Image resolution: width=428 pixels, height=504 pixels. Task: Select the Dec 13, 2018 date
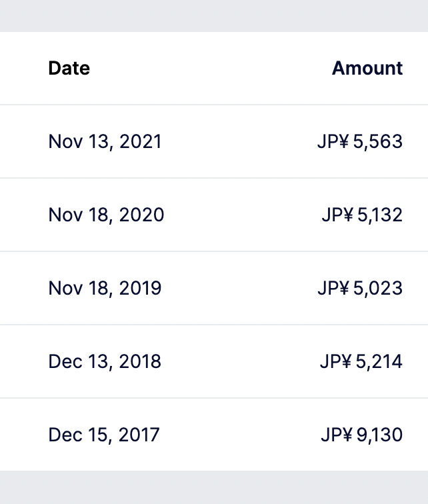(x=105, y=361)
